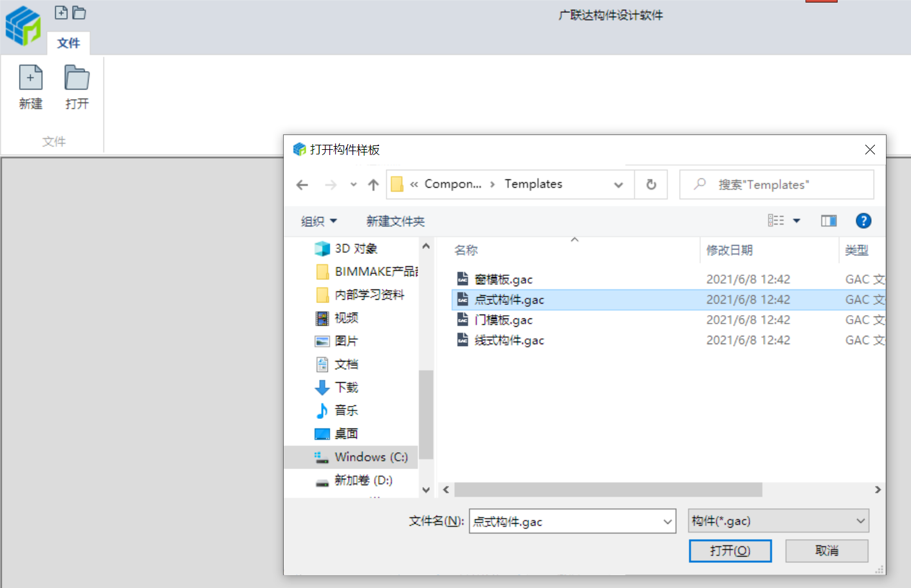Refresh the Templates folder view

pyautogui.click(x=651, y=185)
